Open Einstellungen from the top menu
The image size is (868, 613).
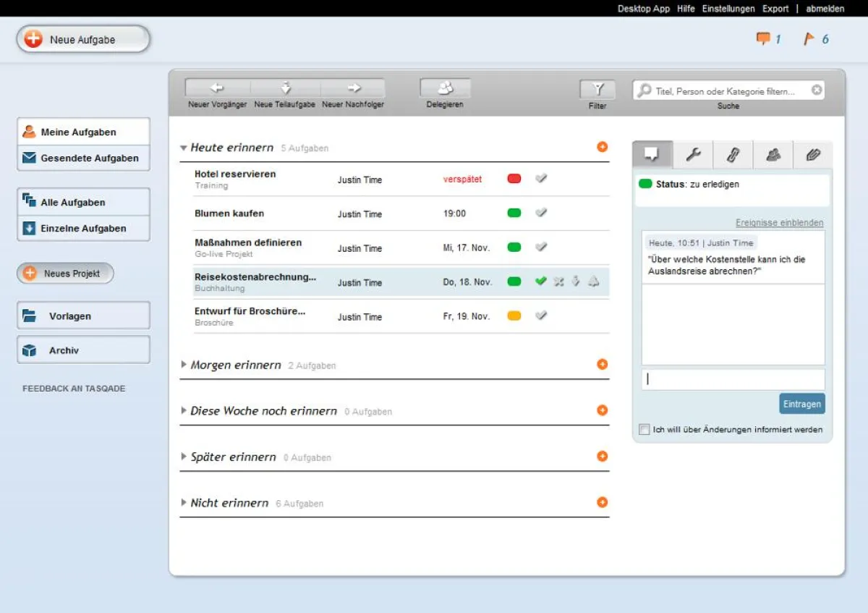728,9
